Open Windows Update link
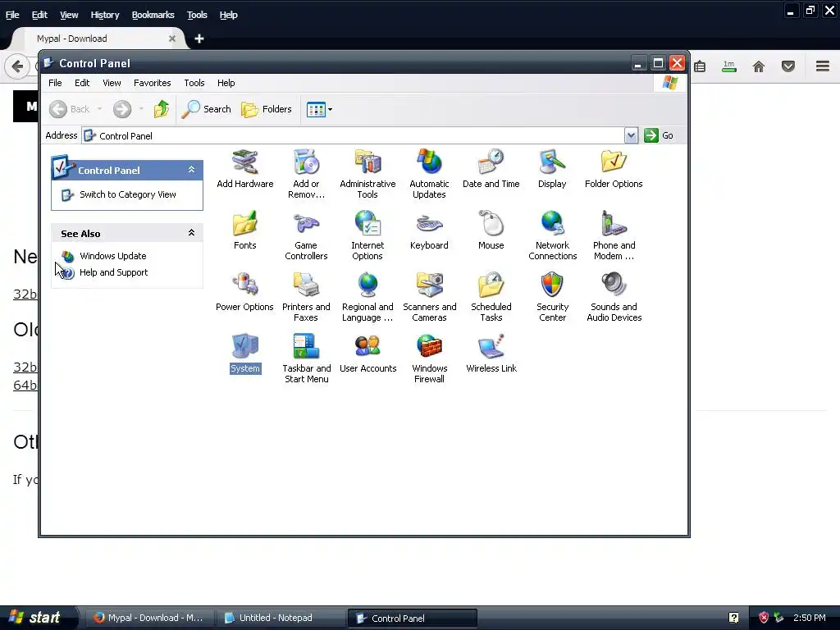This screenshot has height=630, width=840. (x=112, y=256)
